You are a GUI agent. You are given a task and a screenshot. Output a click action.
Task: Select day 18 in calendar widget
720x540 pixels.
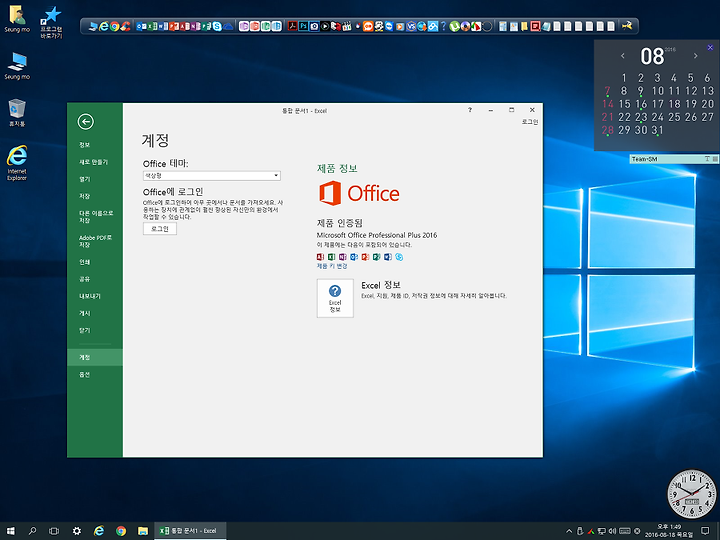pos(674,104)
